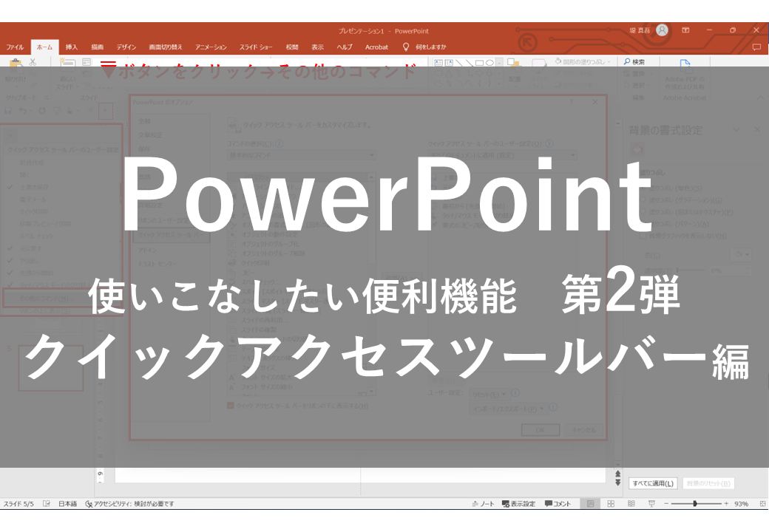Switch to Normal view icon
The width and height of the screenshot is (769, 532).
(x=591, y=504)
